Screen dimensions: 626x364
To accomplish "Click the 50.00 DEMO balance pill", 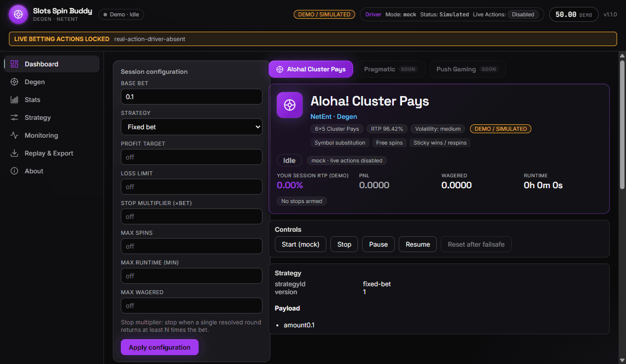I will click(574, 14).
